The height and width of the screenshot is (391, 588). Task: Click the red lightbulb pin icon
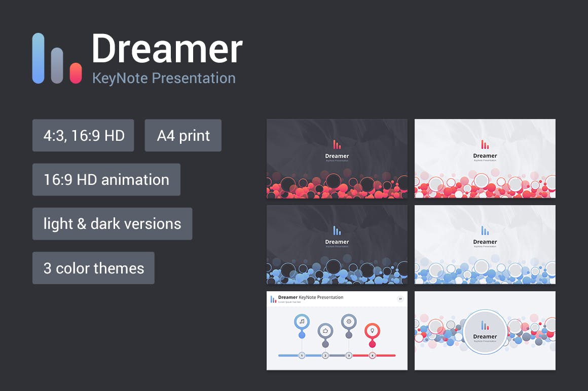point(372,331)
